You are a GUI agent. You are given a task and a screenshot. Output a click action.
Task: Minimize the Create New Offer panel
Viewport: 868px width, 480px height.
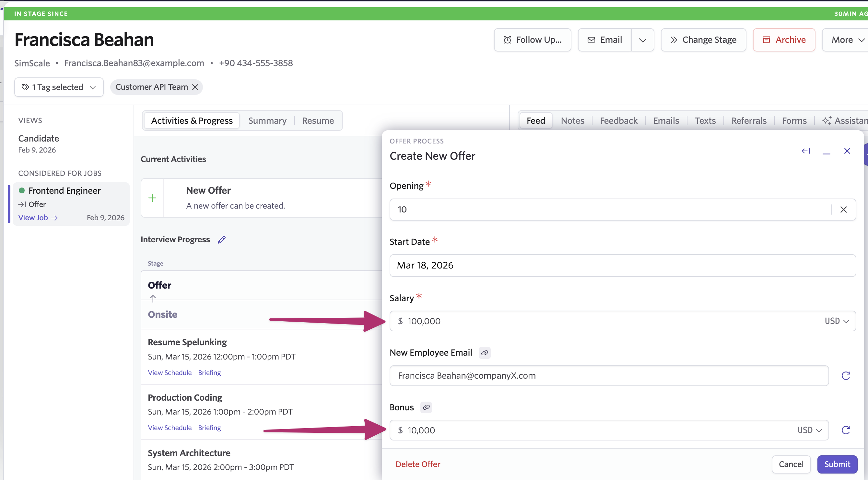[x=826, y=152]
